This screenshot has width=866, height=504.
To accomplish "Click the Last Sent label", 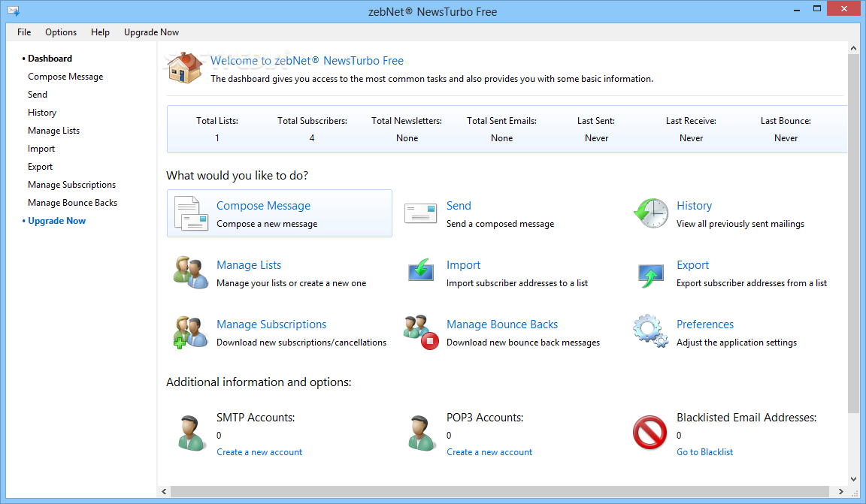I will [596, 121].
